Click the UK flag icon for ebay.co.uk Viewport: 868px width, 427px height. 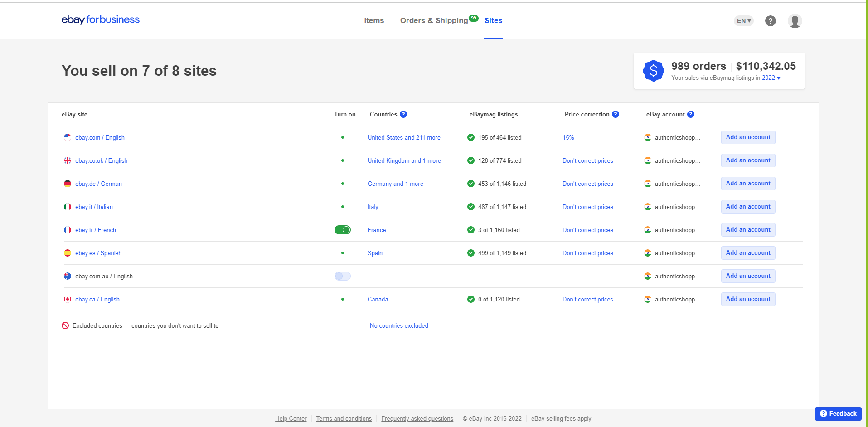pos(68,160)
